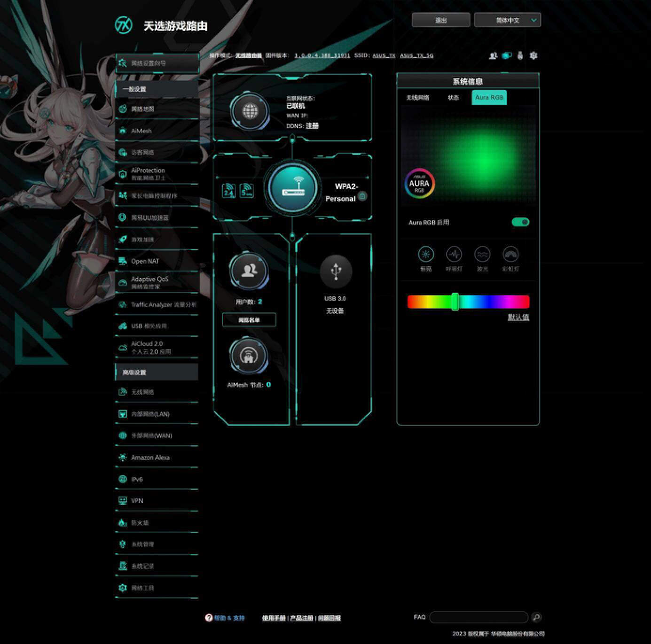Image resolution: width=651 pixels, height=644 pixels.
Task: Open Traffic Analyzer 流量分析
Action: (157, 305)
